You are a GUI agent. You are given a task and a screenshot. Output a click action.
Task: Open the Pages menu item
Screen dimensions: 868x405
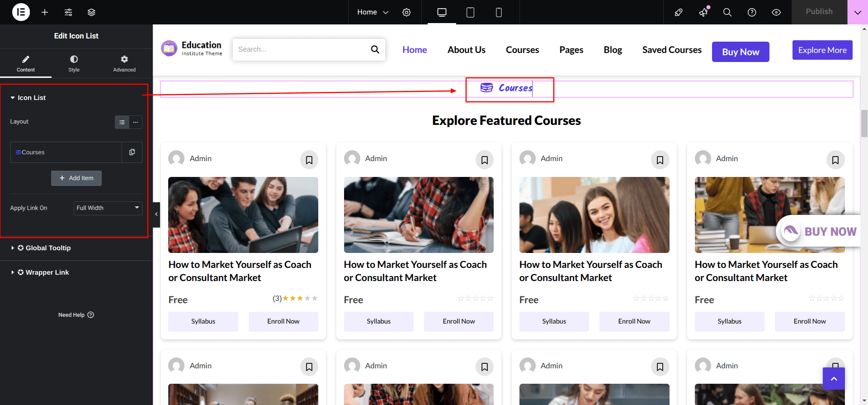571,50
